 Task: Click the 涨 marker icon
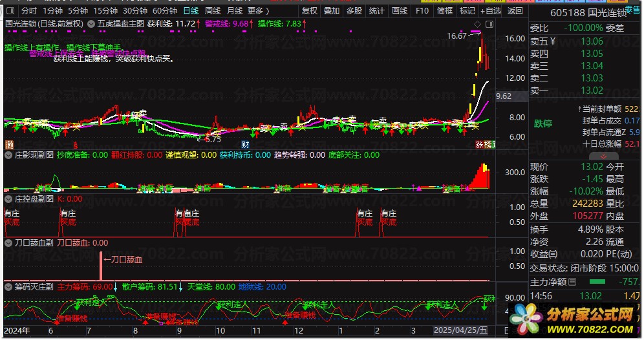coord(479,145)
